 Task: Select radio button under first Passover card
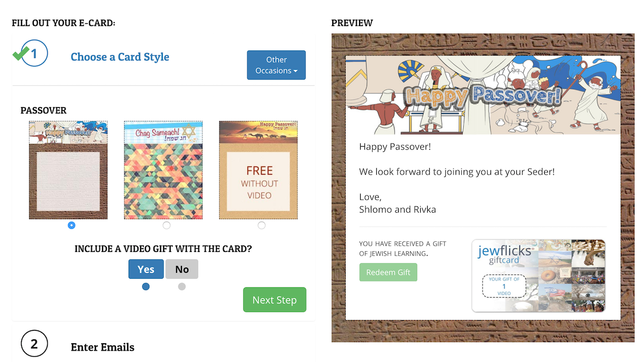(72, 226)
